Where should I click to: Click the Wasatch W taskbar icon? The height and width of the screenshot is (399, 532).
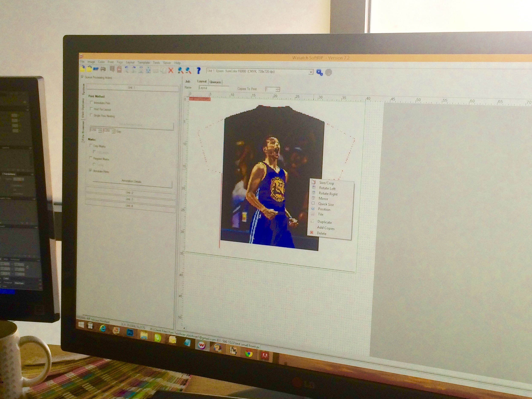click(x=202, y=346)
